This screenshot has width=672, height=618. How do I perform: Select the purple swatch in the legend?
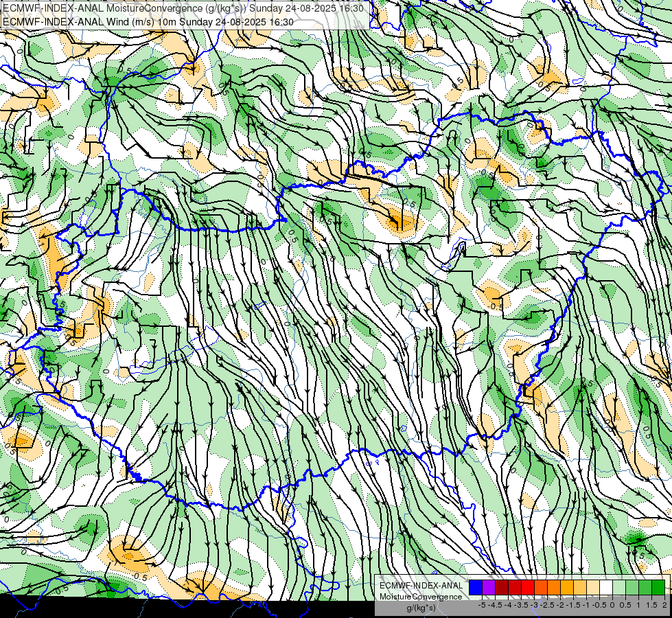tap(489, 588)
